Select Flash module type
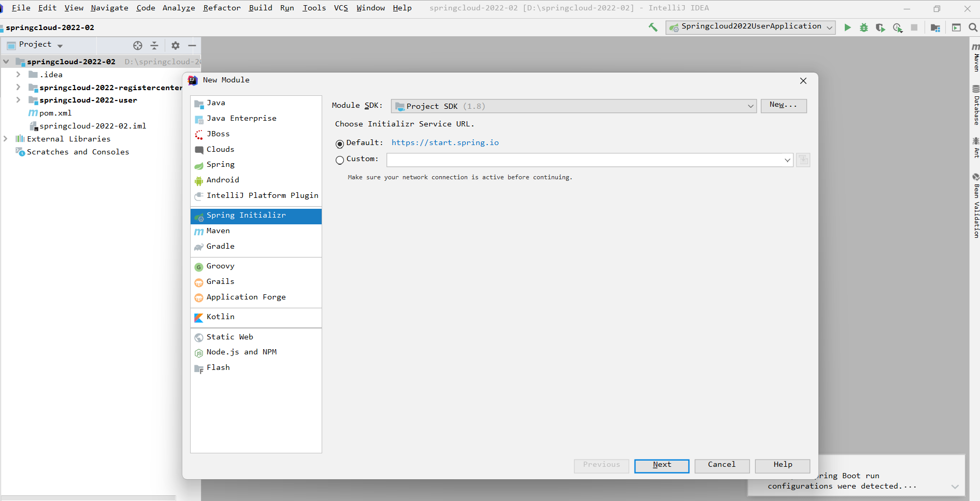The height and width of the screenshot is (501, 980). pyautogui.click(x=256, y=368)
